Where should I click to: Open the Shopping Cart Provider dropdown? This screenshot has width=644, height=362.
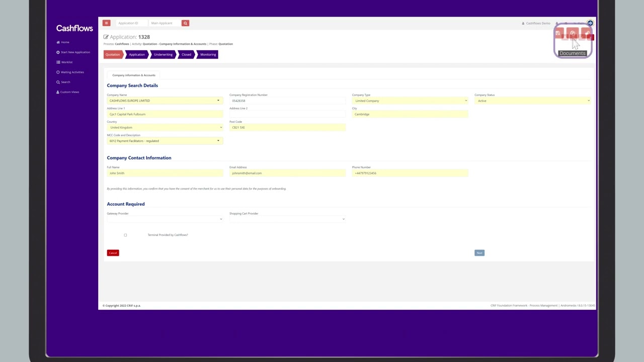[287, 219]
